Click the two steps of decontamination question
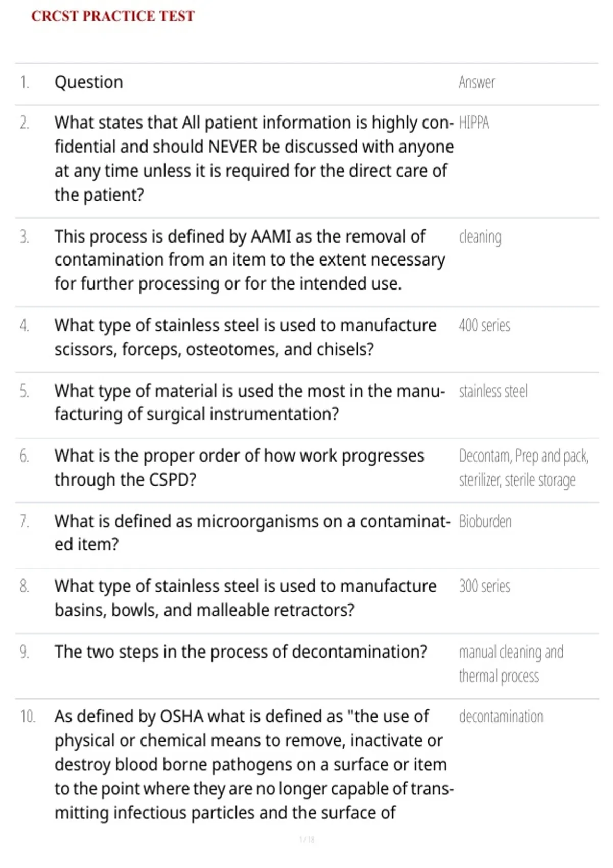Image resolution: width=613 pixels, height=868 pixels. click(241, 652)
